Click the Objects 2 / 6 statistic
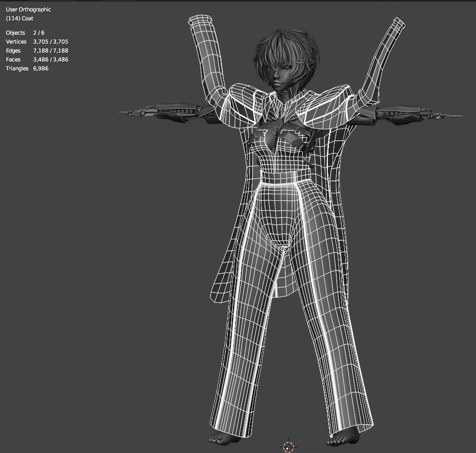Screen dimensions: 476x453 (x=25, y=33)
